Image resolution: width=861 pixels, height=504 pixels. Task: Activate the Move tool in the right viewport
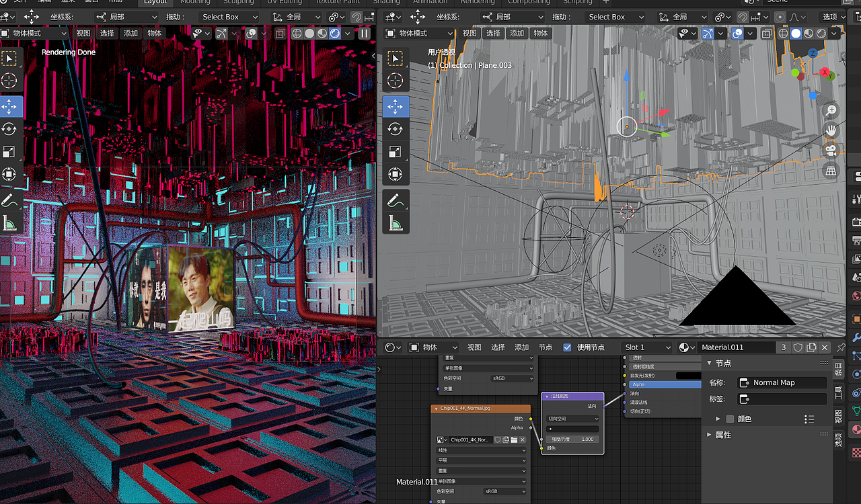[x=395, y=106]
